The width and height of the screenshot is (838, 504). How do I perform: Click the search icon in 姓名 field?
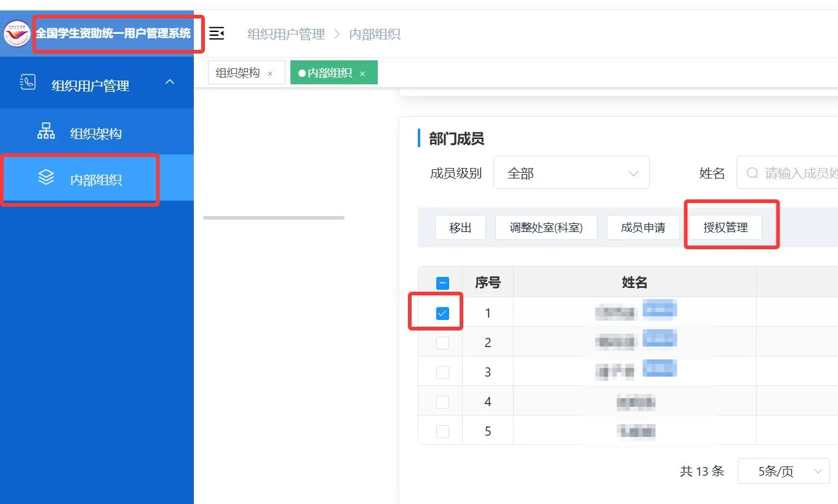[752, 174]
